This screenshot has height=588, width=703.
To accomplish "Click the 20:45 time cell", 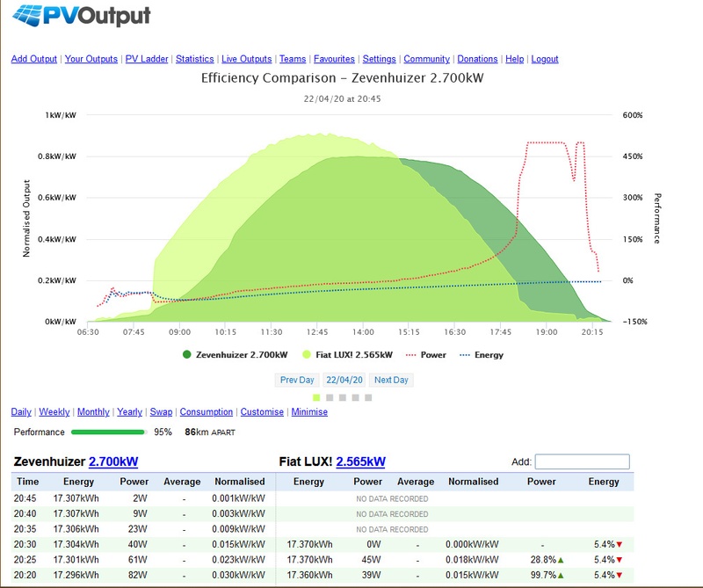I will (25, 498).
